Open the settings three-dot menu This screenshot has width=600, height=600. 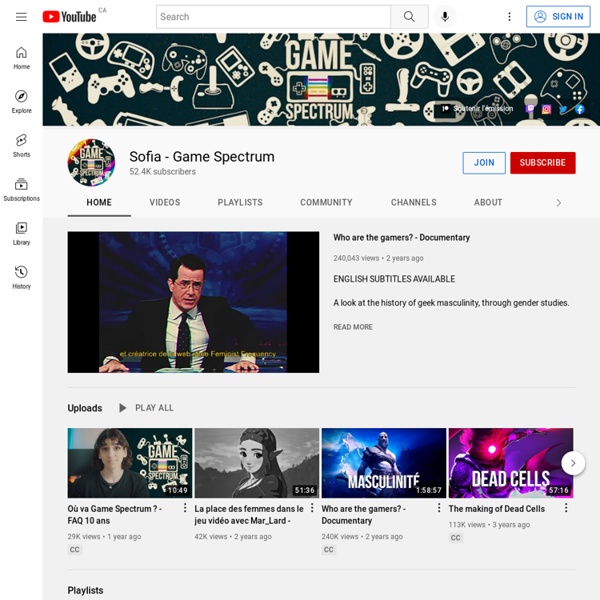509,17
